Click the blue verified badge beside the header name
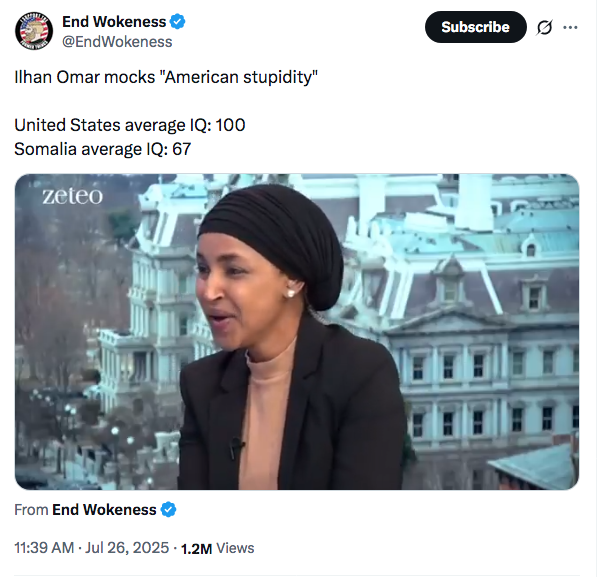Image resolution: width=597 pixels, height=577 pixels. [177, 22]
